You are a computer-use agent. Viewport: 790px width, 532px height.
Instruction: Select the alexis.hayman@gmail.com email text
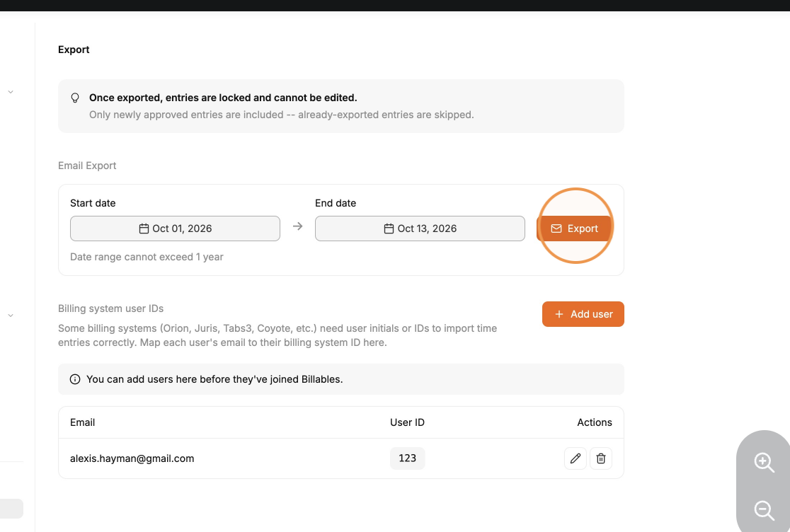132,458
